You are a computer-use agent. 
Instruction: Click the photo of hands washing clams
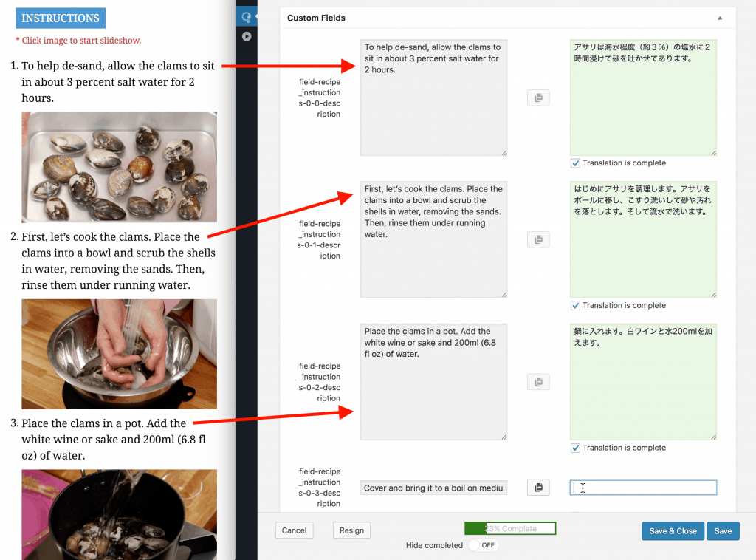point(119,354)
